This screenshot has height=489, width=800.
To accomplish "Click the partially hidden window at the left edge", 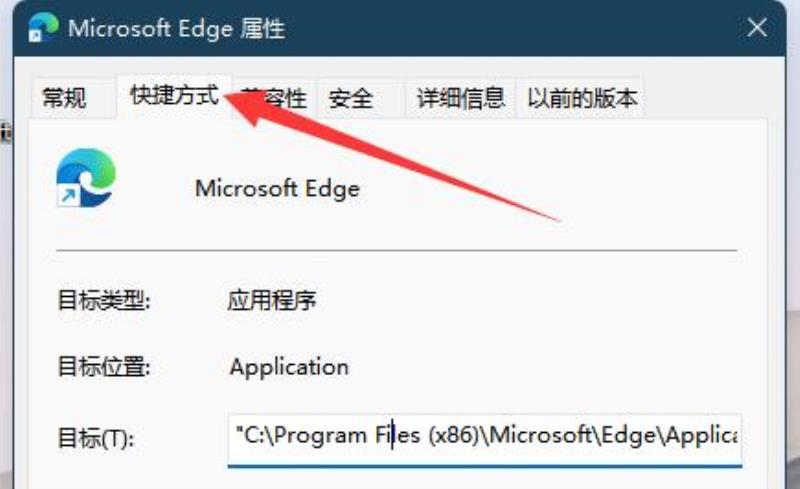I will tap(5, 133).
